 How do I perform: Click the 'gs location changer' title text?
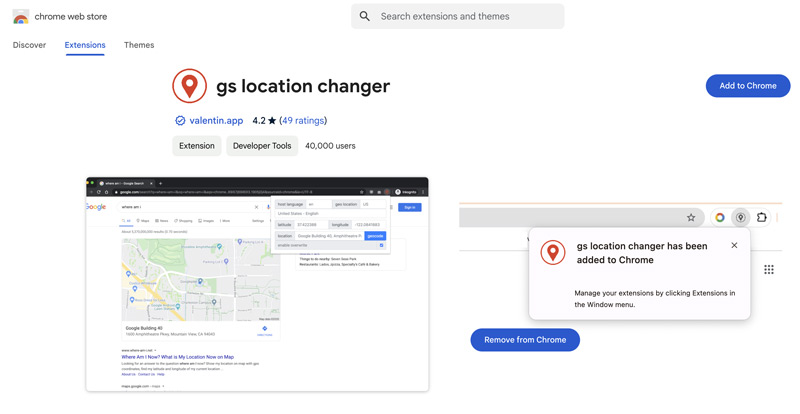click(303, 86)
